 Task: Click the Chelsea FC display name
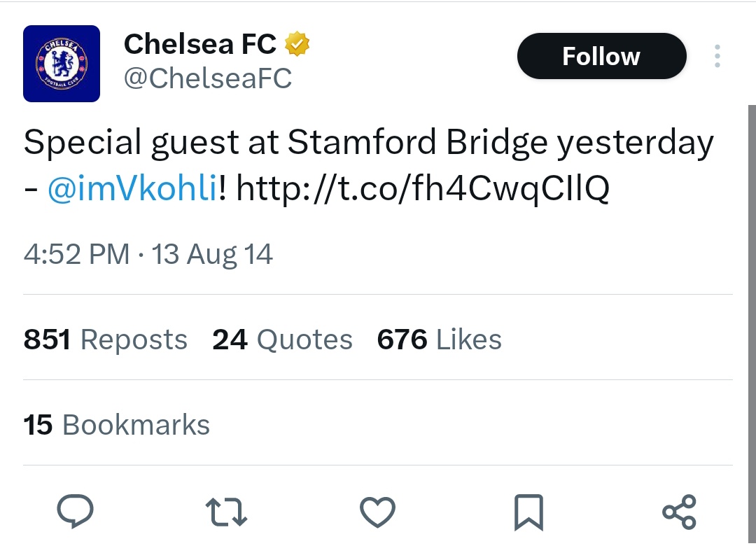coord(200,45)
